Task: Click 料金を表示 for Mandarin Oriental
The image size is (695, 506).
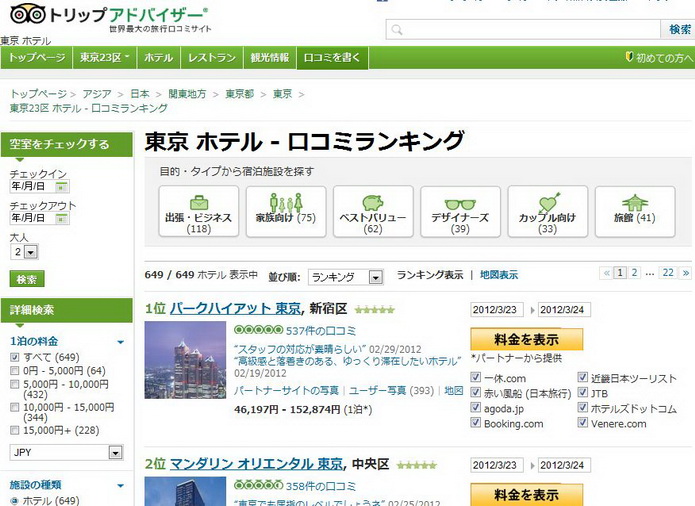Action: [x=526, y=494]
